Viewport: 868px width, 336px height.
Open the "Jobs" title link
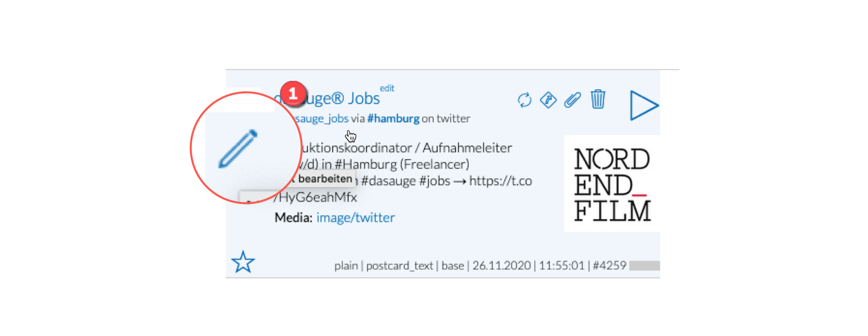[364, 99]
